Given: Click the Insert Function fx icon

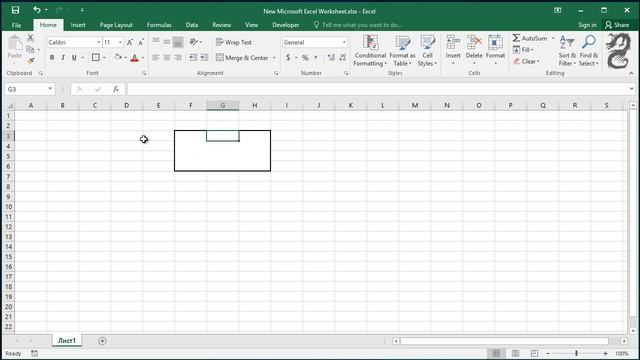Looking at the screenshot, I should (x=116, y=89).
